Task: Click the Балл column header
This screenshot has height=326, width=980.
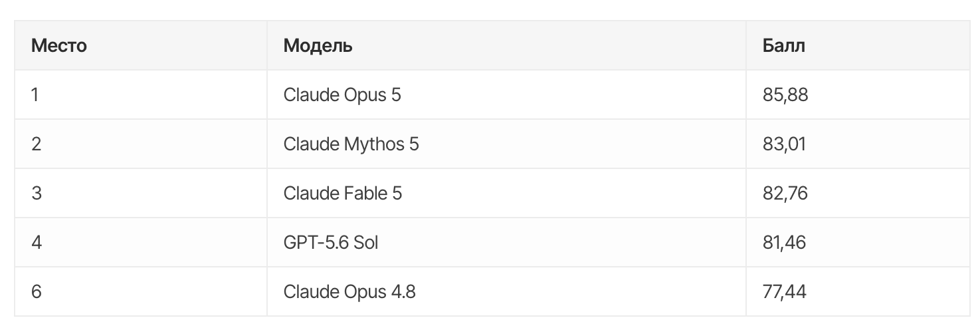Action: (784, 46)
